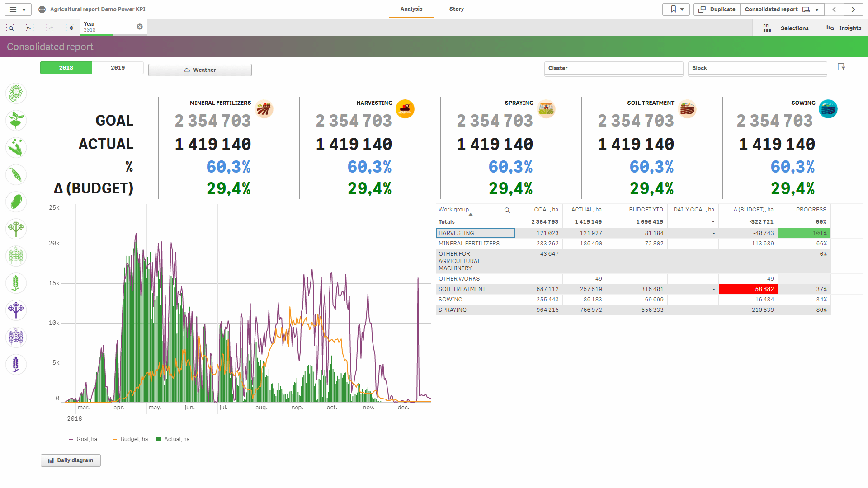Select the 2018 year toggle
The image size is (868, 488).
66,68
